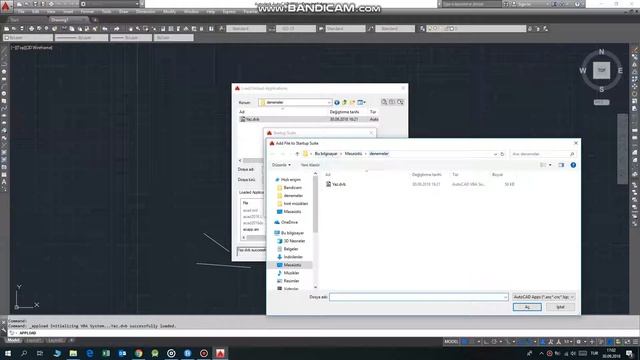Switch to the Model layout tab
Image resolution: width=640 pixels, height=360 pixels.
[x=13, y=340]
